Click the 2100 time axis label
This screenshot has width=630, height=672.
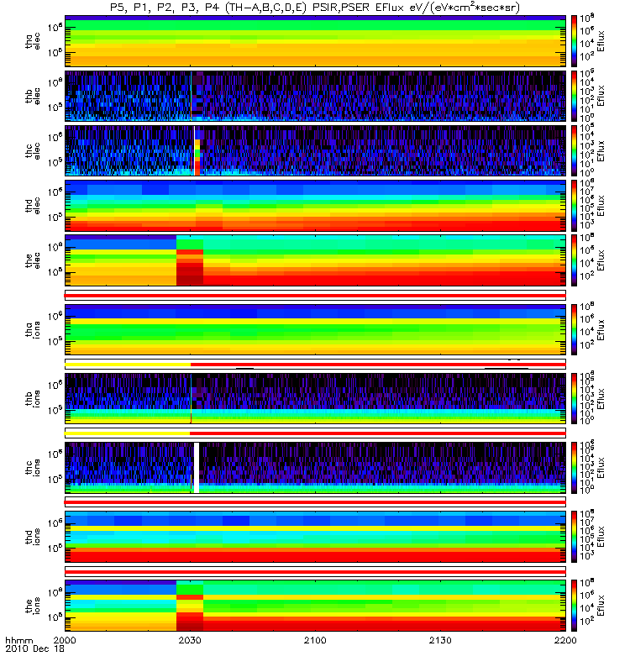(315, 640)
